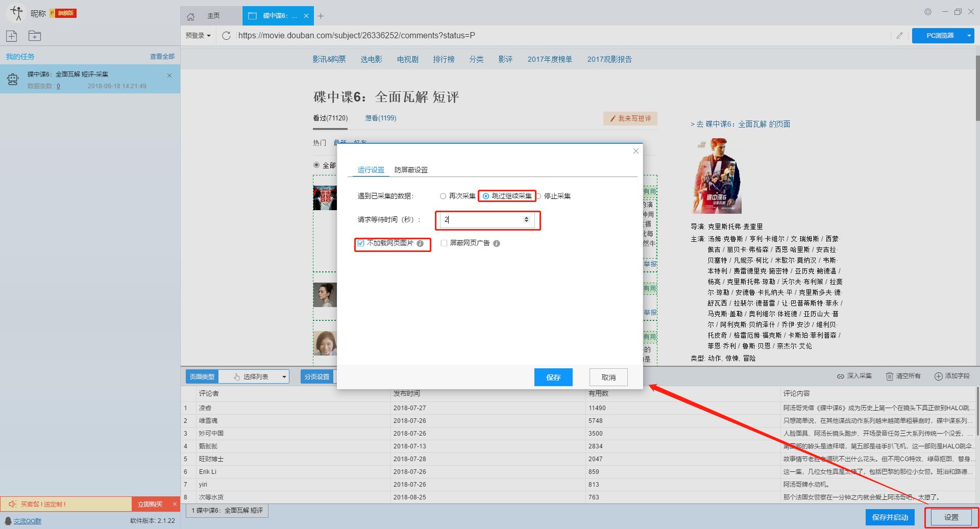
Task: Click the new task plus icon
Action: (12, 36)
